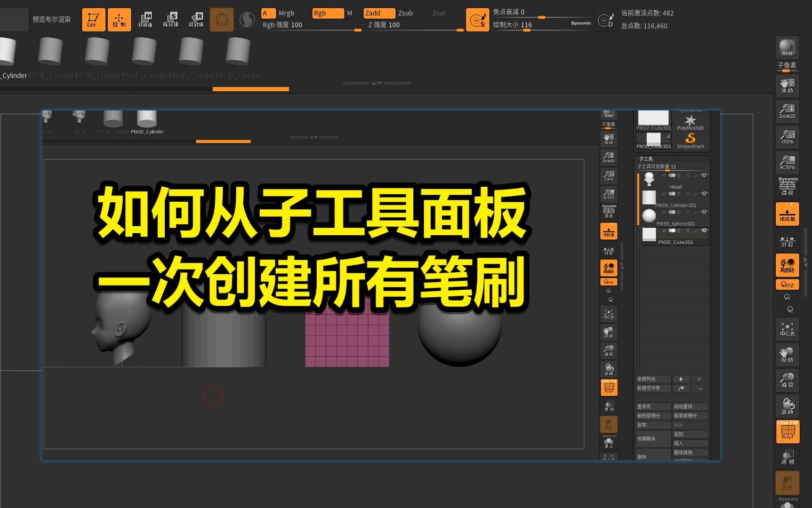This screenshot has width=812, height=508.
Task: Toggle the A channel button
Action: [268, 13]
